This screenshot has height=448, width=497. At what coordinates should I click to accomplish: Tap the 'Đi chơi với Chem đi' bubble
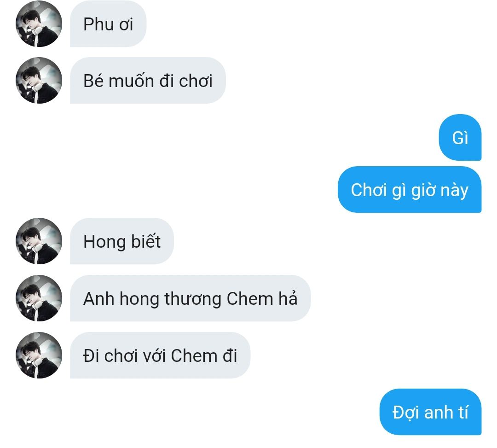(x=160, y=355)
